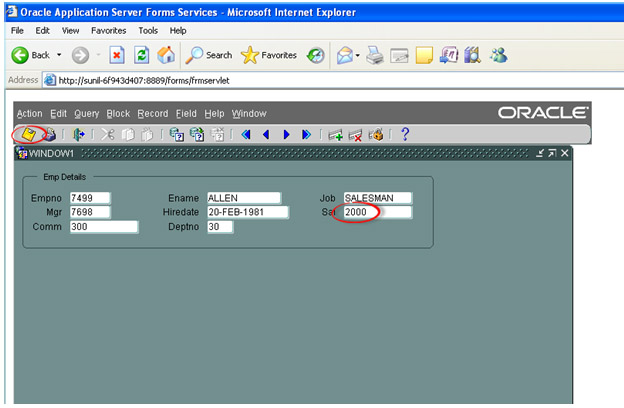
Task: Click the Favorites star toolbar button
Action: point(269,55)
